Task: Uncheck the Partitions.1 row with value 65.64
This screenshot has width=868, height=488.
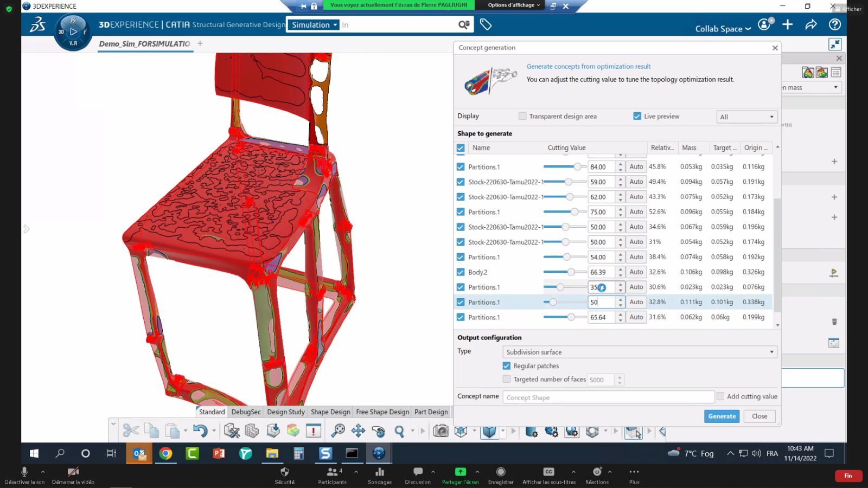Action: pos(461,317)
